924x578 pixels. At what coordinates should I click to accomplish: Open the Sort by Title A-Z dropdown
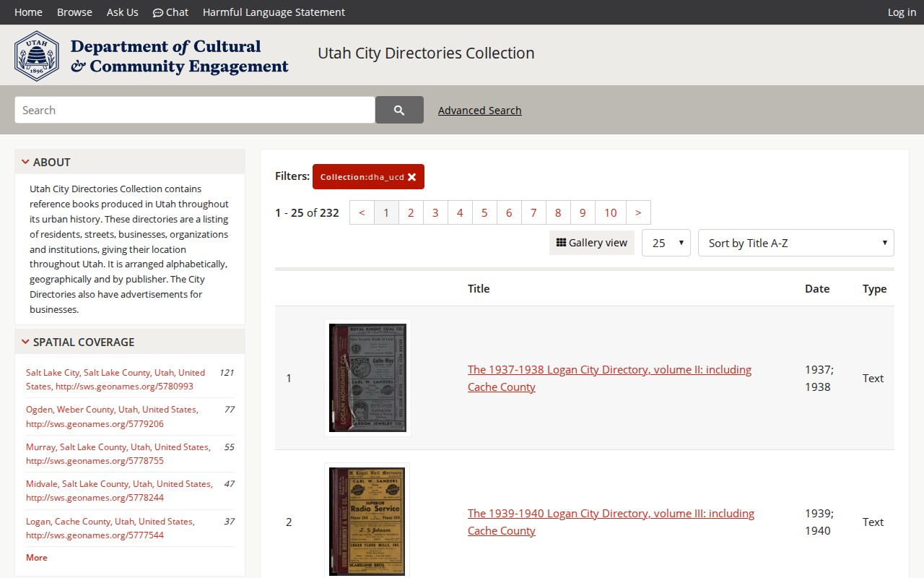click(x=796, y=243)
